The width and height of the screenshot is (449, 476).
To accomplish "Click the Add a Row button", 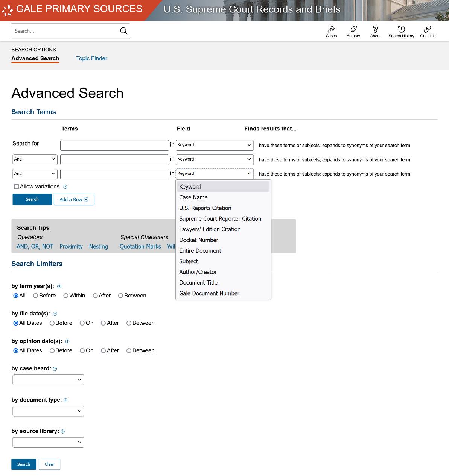I will 74,199.
